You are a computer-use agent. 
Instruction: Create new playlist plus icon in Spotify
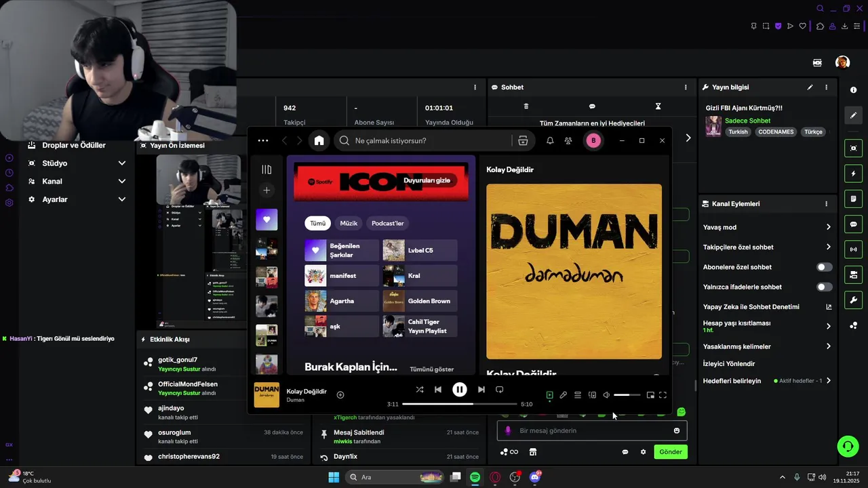point(267,190)
